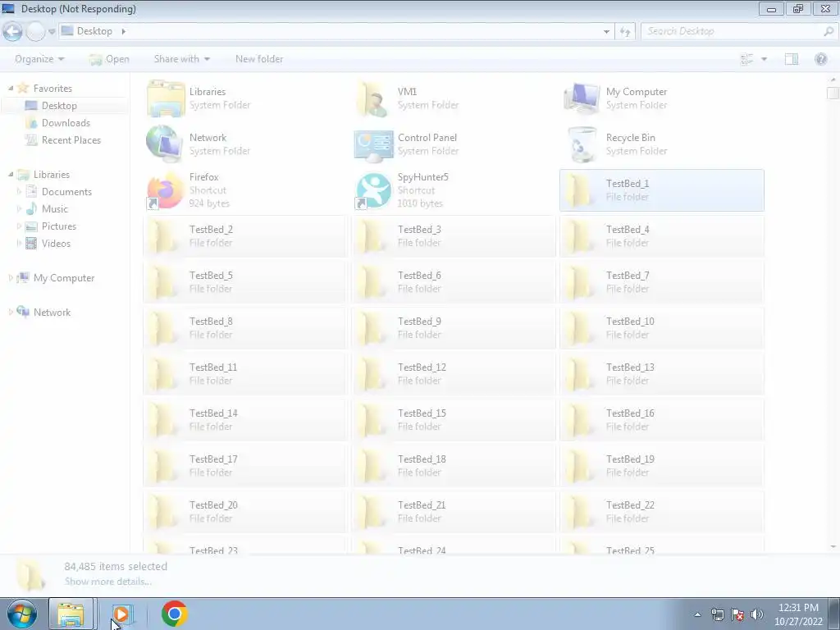Open the volume speaker tray icon
This screenshot has height=630, width=840.
757,614
